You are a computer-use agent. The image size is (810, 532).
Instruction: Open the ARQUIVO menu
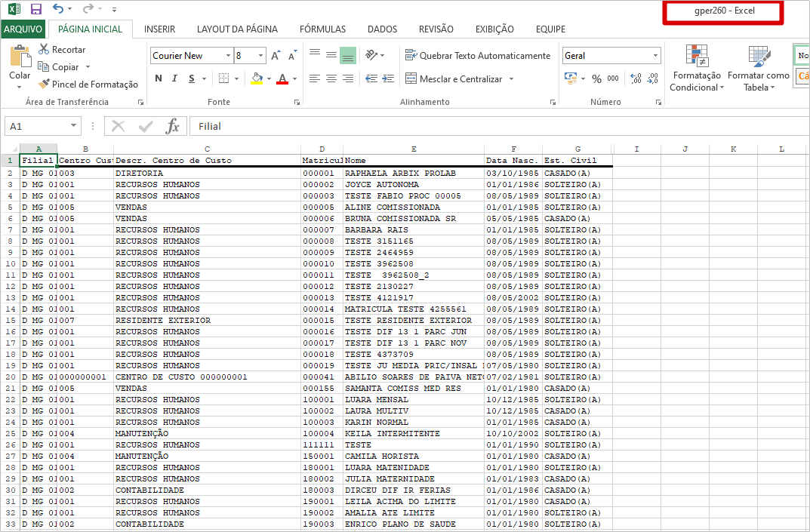[x=23, y=29]
